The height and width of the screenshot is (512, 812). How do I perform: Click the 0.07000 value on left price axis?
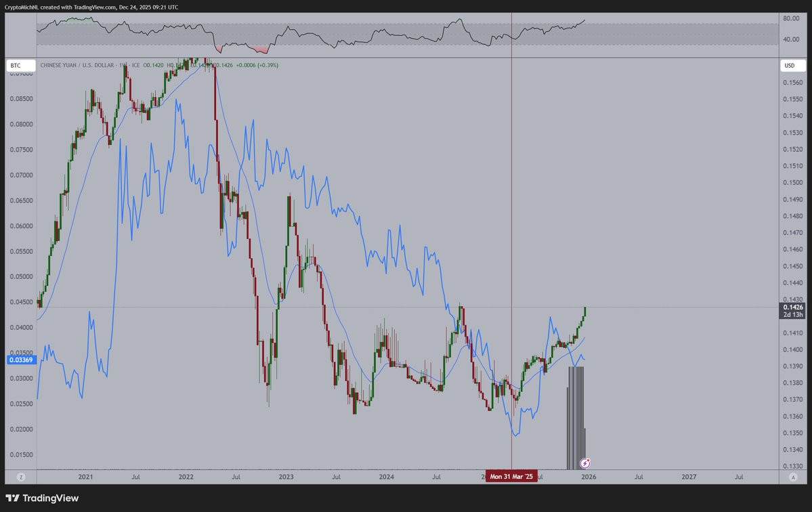point(21,175)
